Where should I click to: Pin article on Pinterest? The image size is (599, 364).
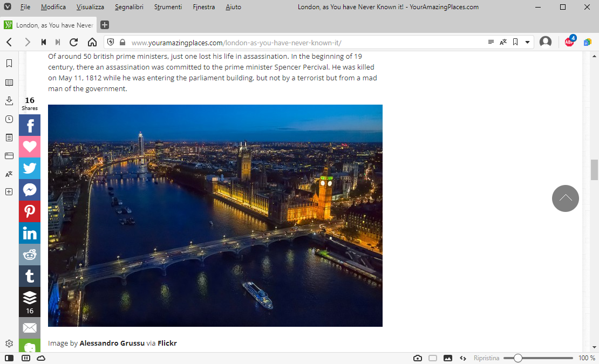click(30, 211)
